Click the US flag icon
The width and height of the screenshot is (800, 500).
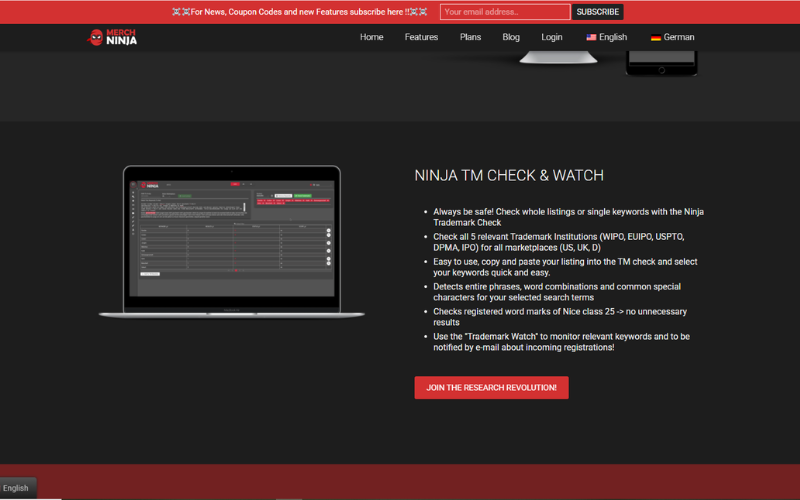[591, 37]
